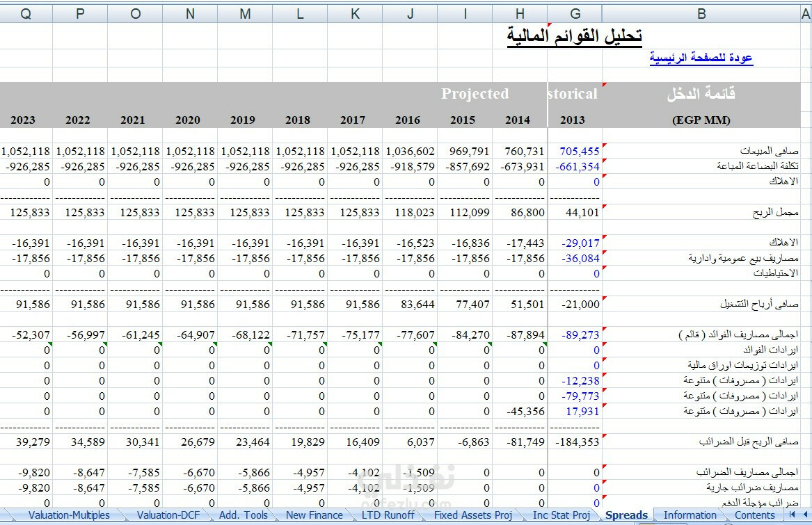Click the مجمل الربح row label
Viewport: 812px width, 525px height.
(775, 212)
